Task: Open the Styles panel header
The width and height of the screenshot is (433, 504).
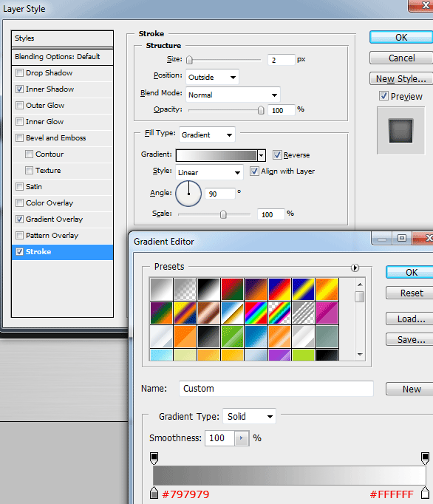Action: point(62,38)
